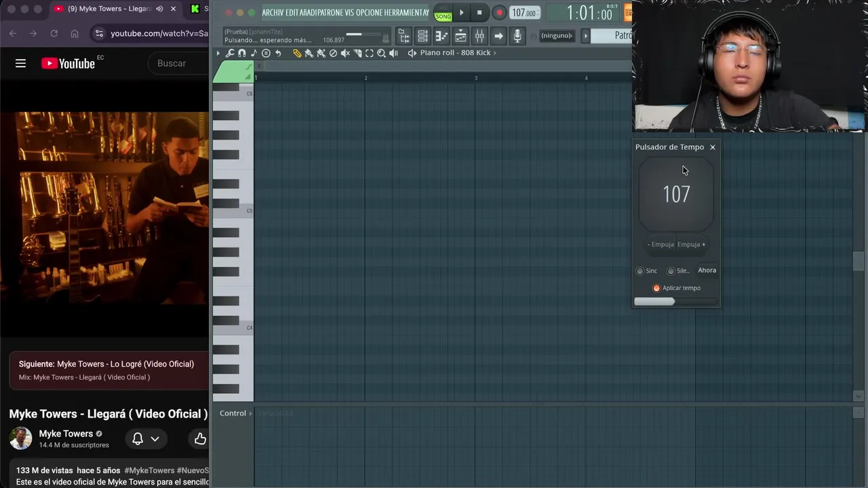The width and height of the screenshot is (868, 488).
Task: Open the EDIT menu
Action: click(x=292, y=13)
